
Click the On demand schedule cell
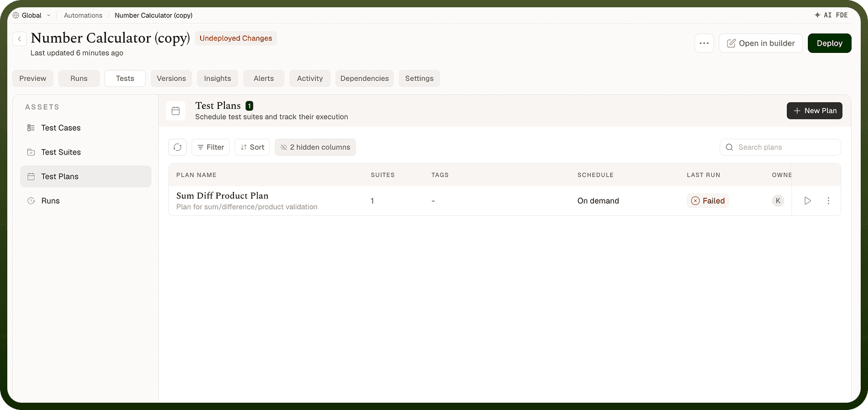[598, 201]
